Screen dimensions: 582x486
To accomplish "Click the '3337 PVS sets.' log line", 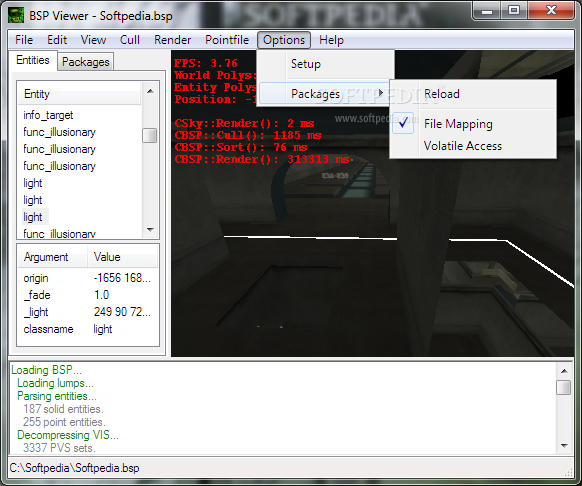I will (x=59, y=448).
